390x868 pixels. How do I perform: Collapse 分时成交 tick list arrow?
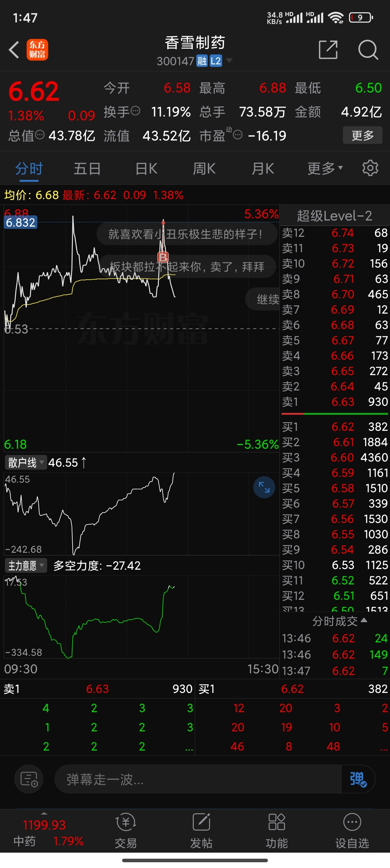click(363, 620)
